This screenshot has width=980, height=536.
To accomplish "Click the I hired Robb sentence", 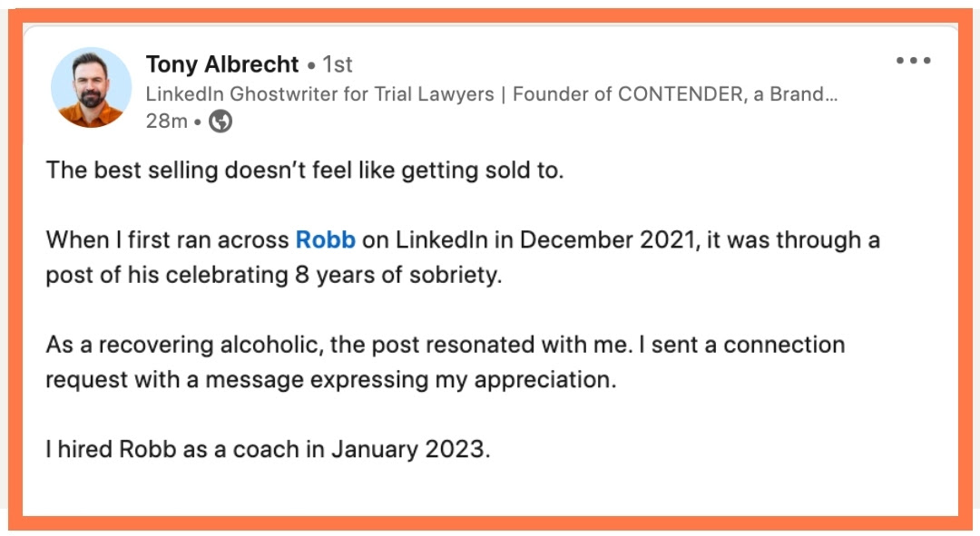I will click(x=268, y=449).
